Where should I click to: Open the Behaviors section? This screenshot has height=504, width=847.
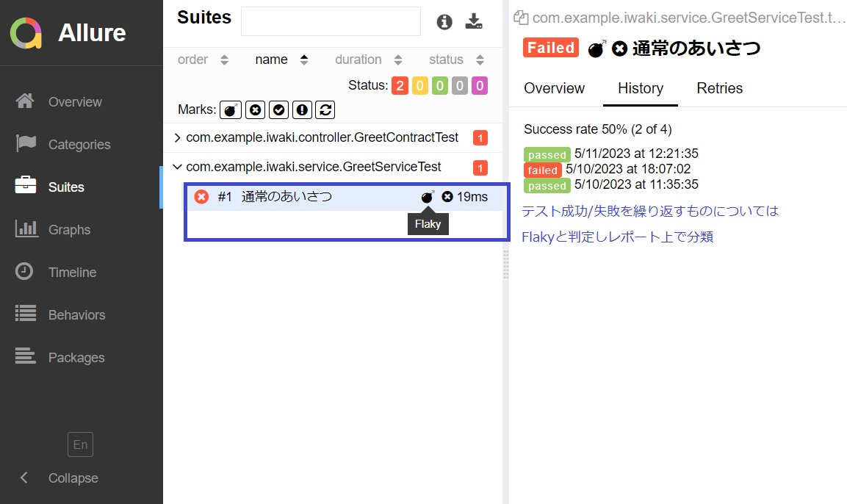(76, 315)
